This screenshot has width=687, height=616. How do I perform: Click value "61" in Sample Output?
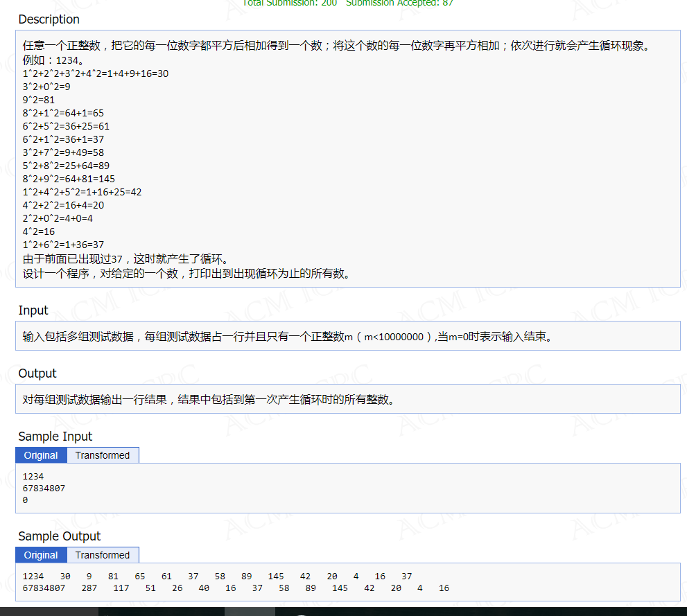(166, 577)
